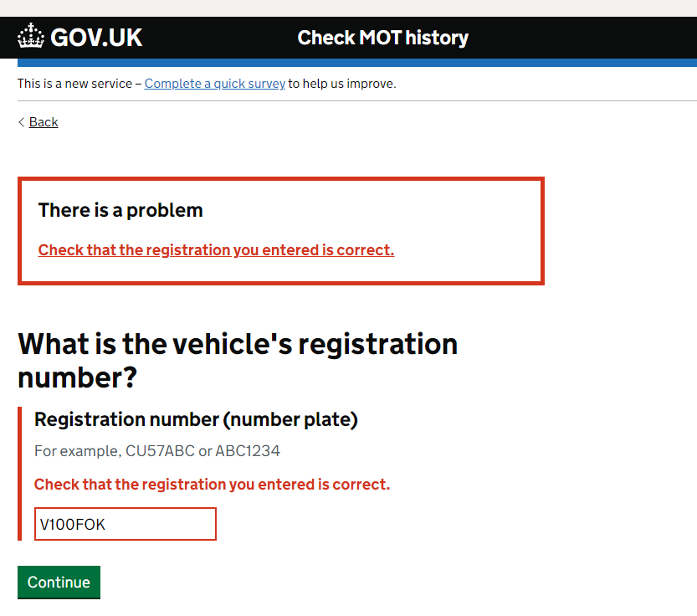
Task: Click the back chevron arrow icon
Action: point(22,122)
